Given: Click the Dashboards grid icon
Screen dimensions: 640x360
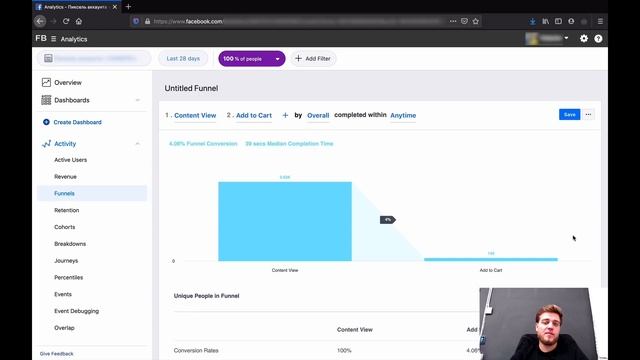Looking at the screenshot, I should tap(46, 100).
